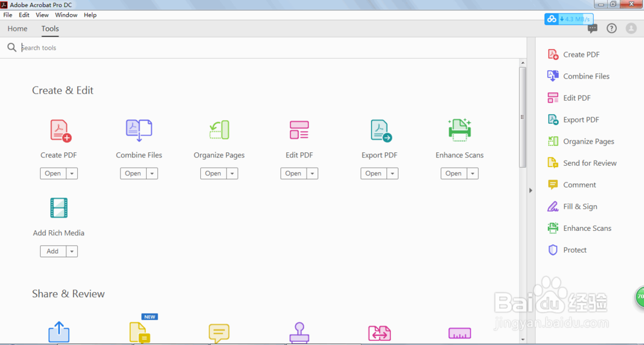The image size is (644, 345).
Task: Open the File menu
Action: (8, 15)
